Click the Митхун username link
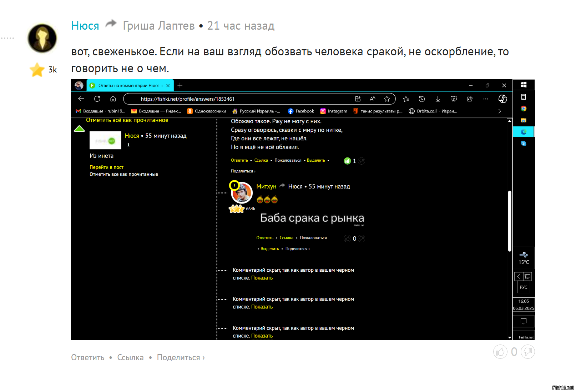Image resolution: width=576 pixels, height=392 pixels. click(x=266, y=186)
